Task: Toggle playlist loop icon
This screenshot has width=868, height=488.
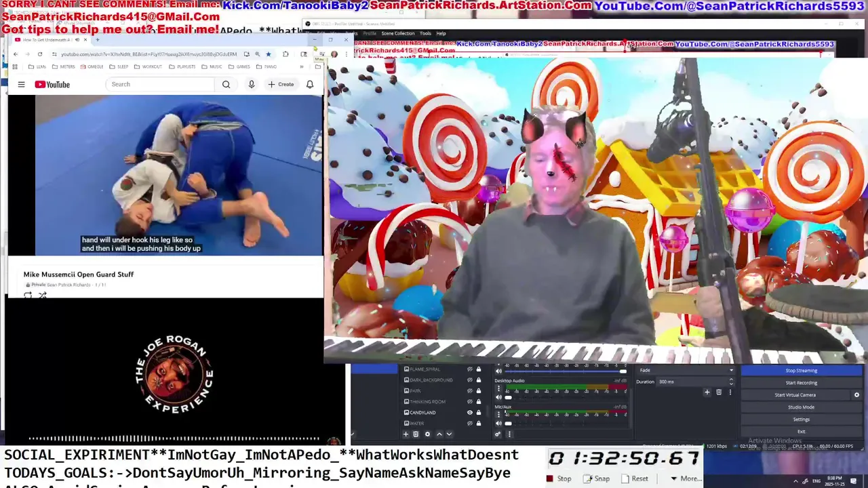Action: pyautogui.click(x=28, y=295)
